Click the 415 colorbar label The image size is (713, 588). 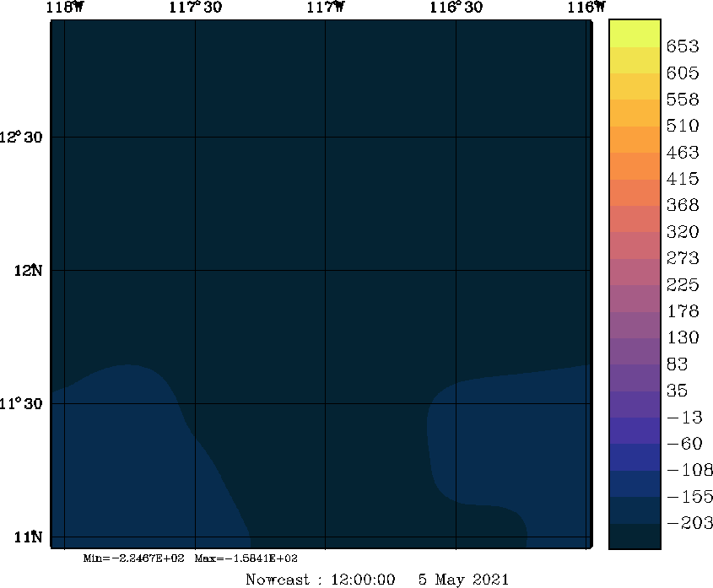tap(683, 179)
